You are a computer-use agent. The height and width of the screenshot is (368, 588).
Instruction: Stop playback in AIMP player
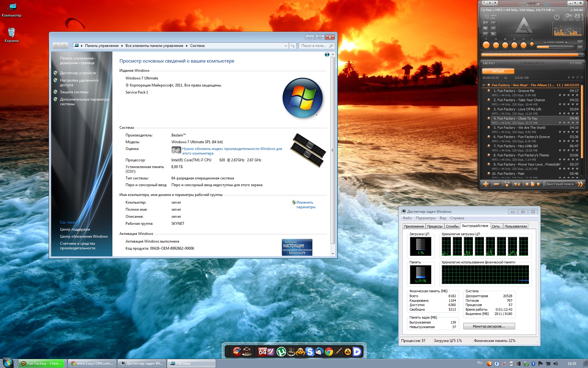click(x=505, y=45)
